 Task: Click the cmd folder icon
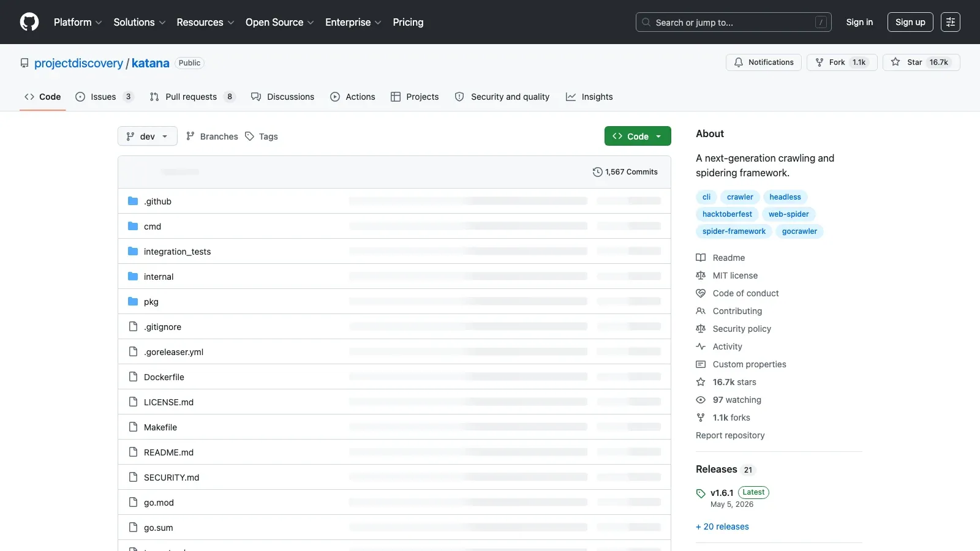(x=133, y=226)
